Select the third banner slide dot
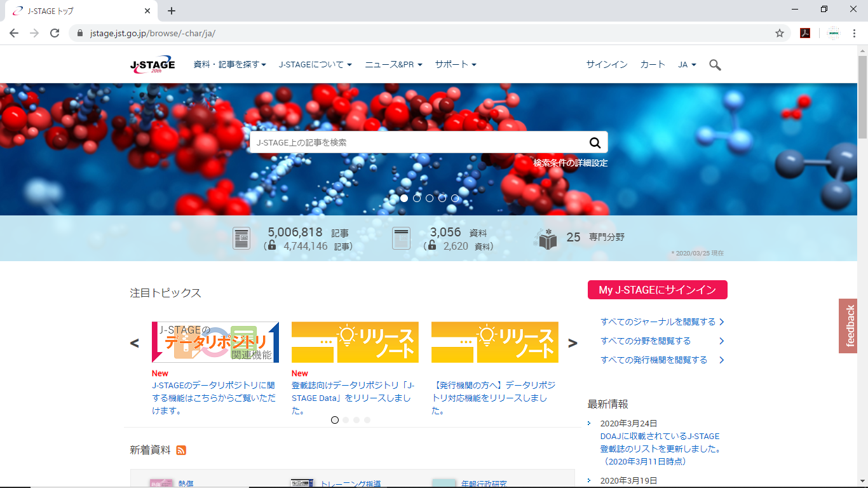868x488 pixels. pyautogui.click(x=430, y=198)
